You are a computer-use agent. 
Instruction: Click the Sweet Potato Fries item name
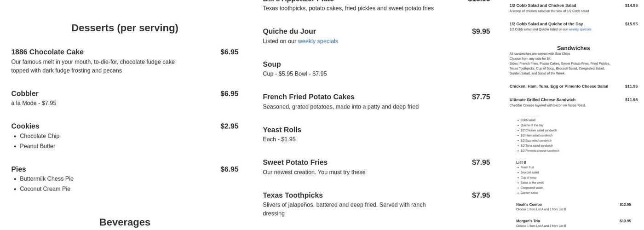coord(295,162)
